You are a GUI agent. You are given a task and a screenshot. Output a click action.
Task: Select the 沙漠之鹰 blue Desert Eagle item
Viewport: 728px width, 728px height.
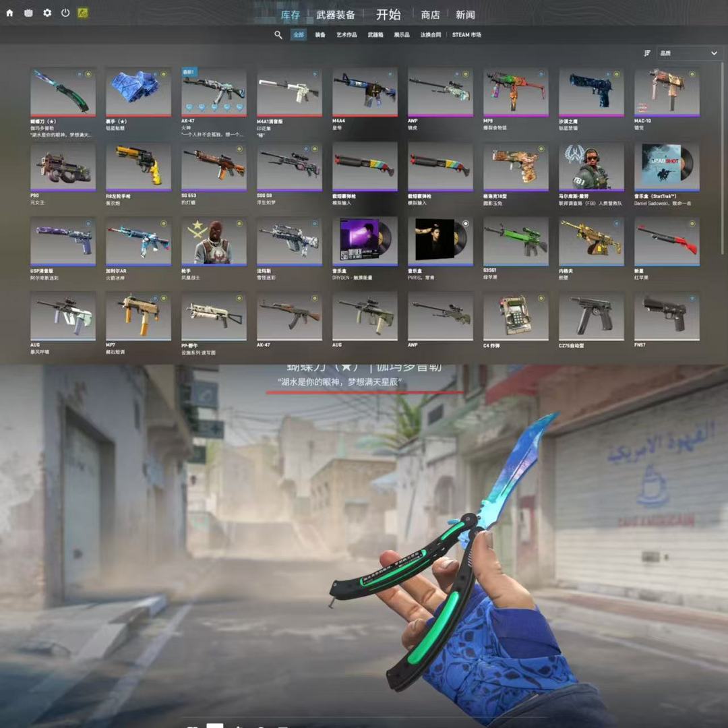coord(592,92)
